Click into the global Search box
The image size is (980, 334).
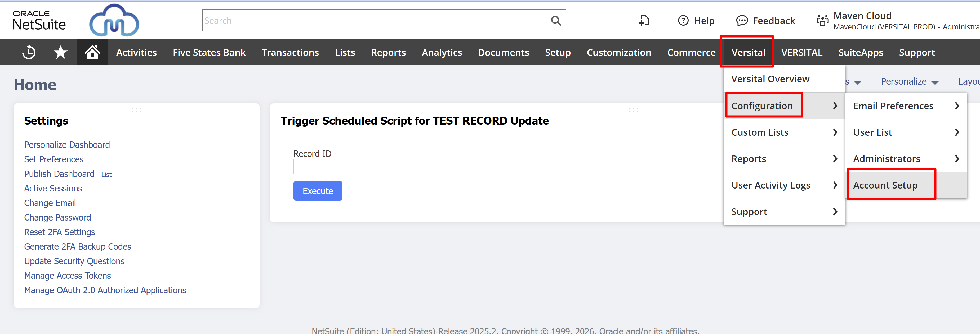[375, 21]
